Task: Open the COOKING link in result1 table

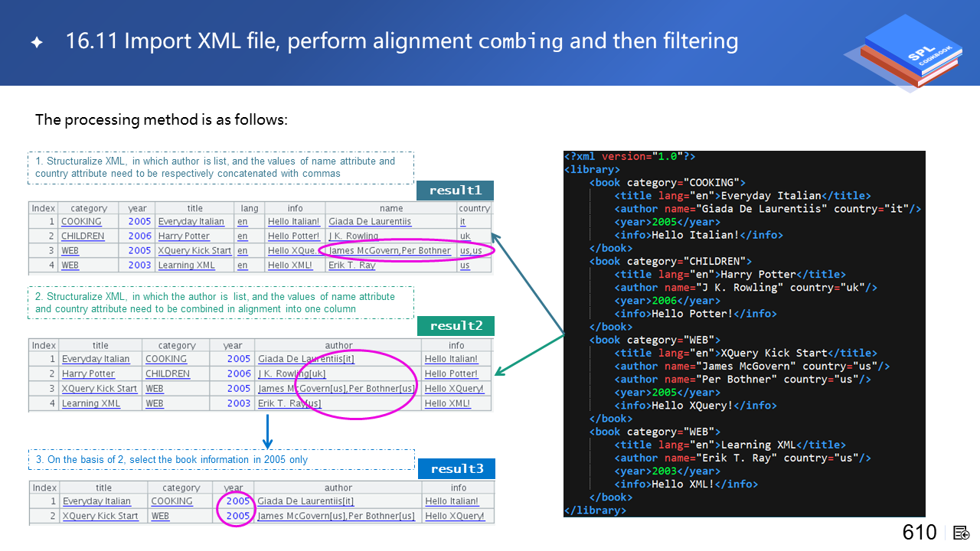Action: pos(81,222)
